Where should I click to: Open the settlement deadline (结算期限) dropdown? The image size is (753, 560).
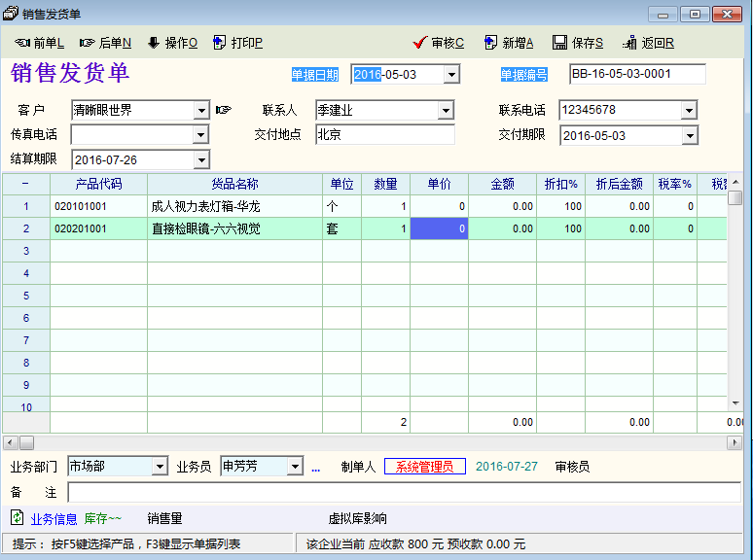[x=201, y=160]
